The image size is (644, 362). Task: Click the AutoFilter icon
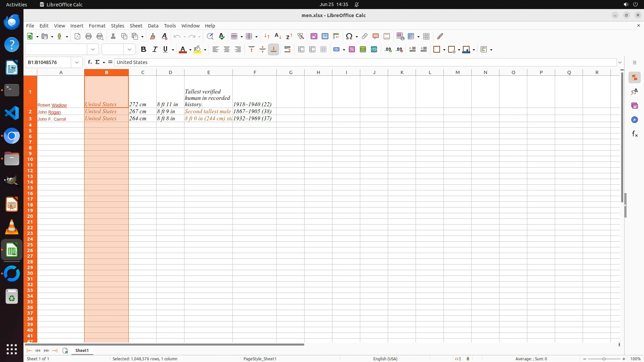(301, 36)
